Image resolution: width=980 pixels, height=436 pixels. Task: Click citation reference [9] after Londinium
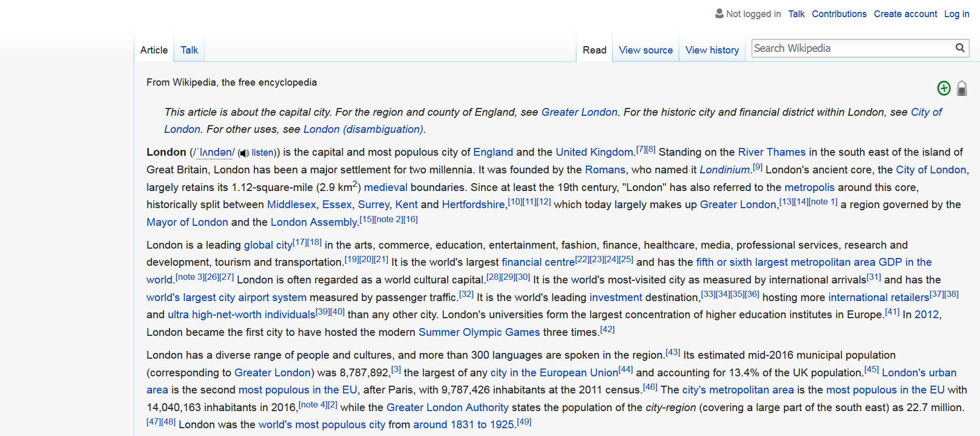(x=757, y=167)
